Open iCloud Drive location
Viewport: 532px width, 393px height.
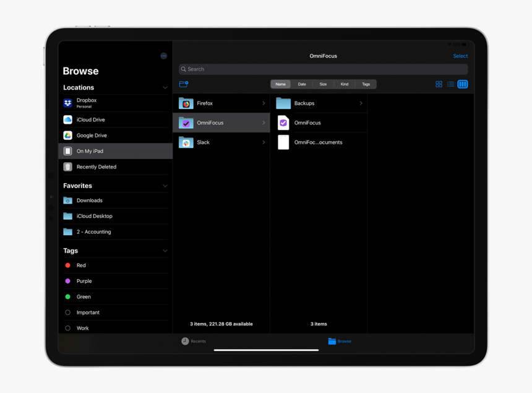(115, 119)
